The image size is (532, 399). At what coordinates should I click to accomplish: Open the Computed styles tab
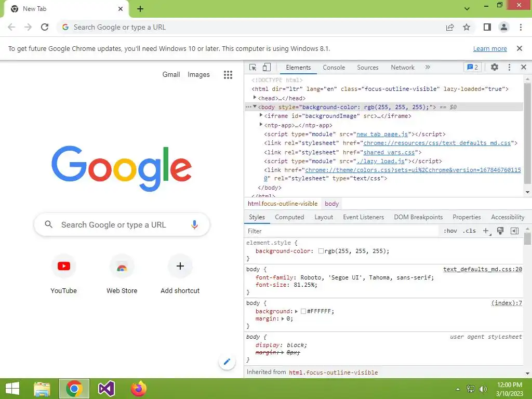(289, 217)
